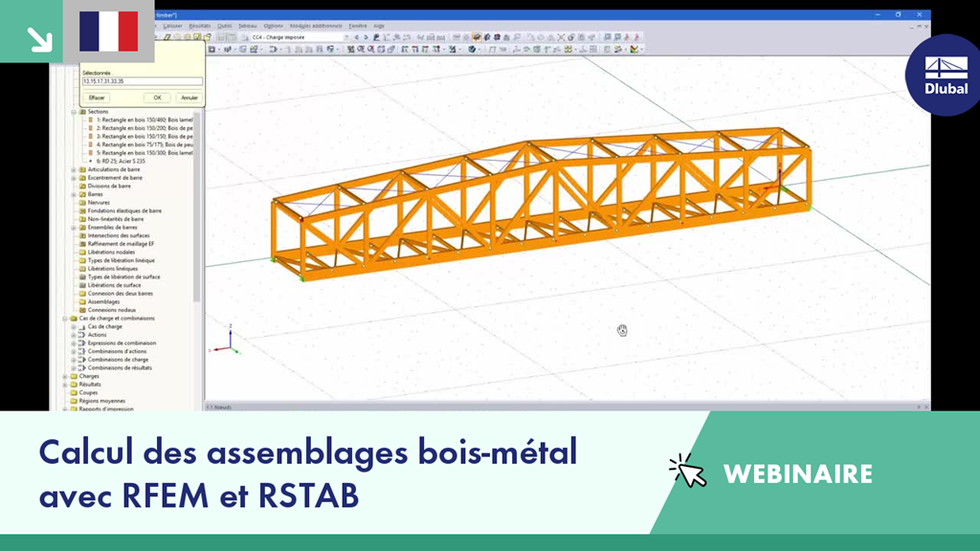Click the Effacer button in selection dialog
980x551 pixels.
[97, 99]
